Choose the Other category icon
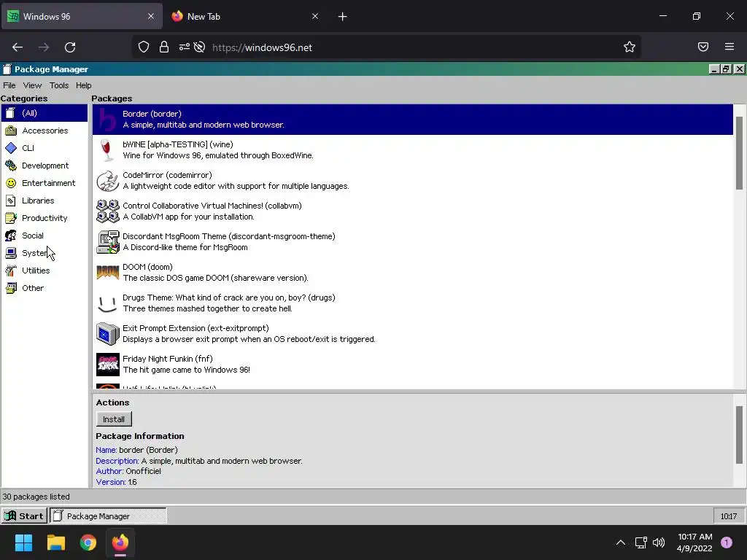 [x=11, y=288]
